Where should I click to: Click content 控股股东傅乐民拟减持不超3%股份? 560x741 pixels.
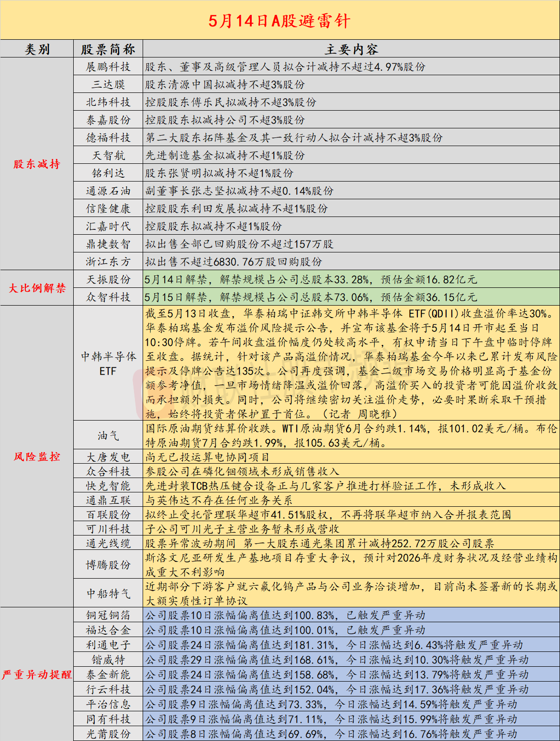(231, 102)
